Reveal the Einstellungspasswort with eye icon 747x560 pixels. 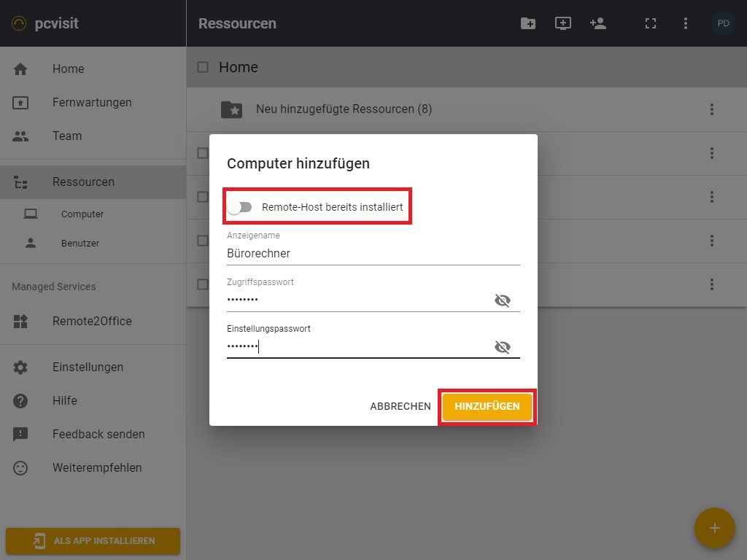point(502,347)
